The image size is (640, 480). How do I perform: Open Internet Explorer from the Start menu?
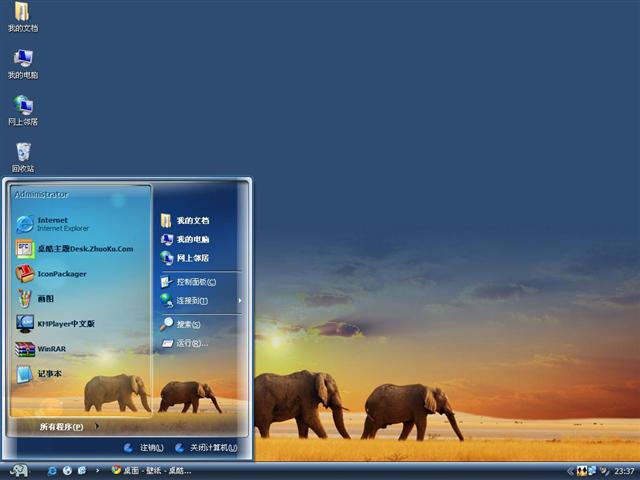click(52, 223)
